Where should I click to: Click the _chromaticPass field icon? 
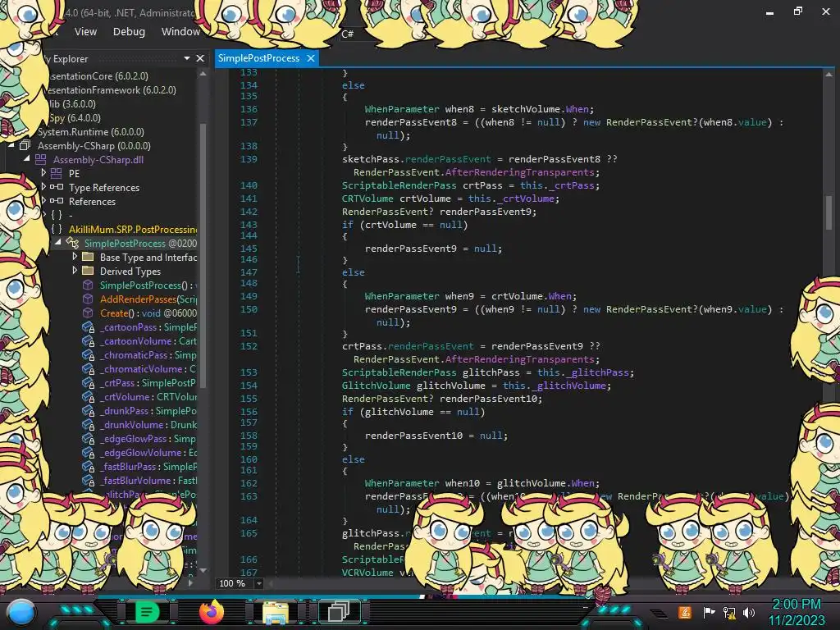[x=89, y=354]
